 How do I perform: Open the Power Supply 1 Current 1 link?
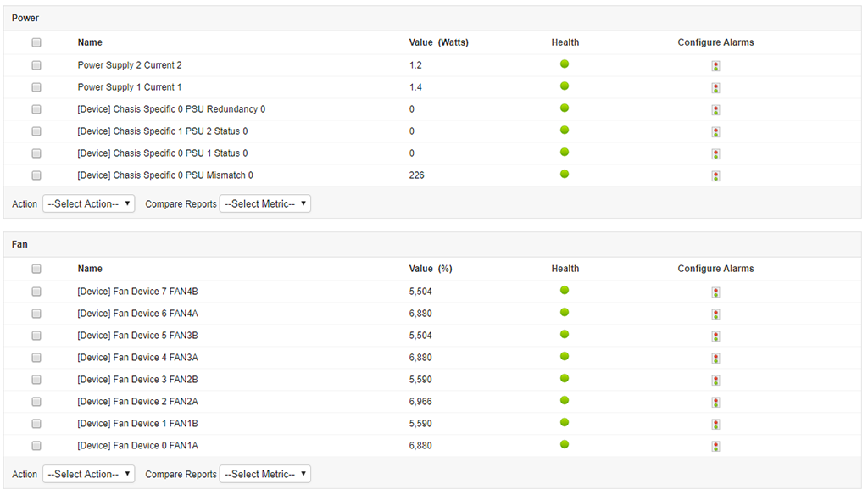(130, 86)
